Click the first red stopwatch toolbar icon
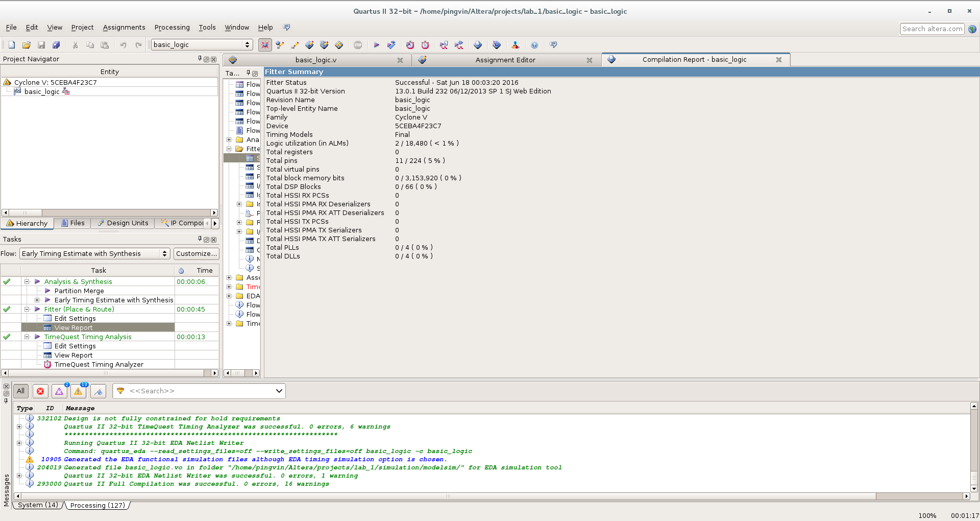980x521 pixels. pos(410,45)
